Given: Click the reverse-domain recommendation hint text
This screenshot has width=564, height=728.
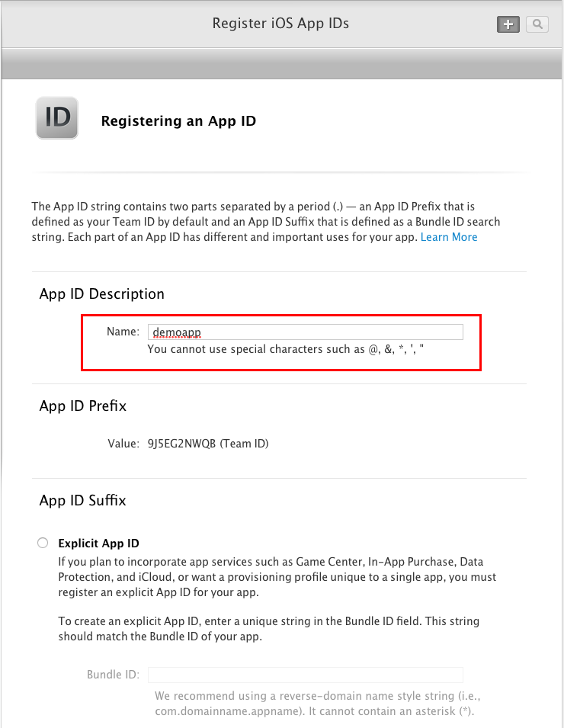Looking at the screenshot, I should click(x=318, y=704).
